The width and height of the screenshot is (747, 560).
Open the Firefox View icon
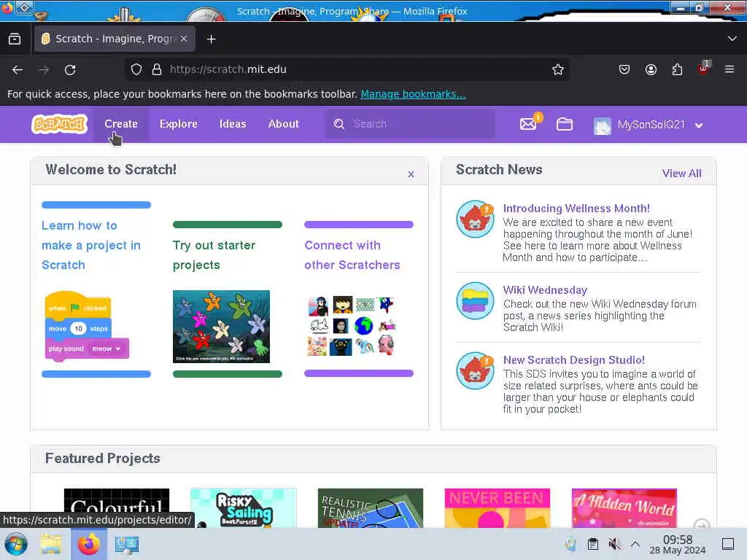(15, 39)
